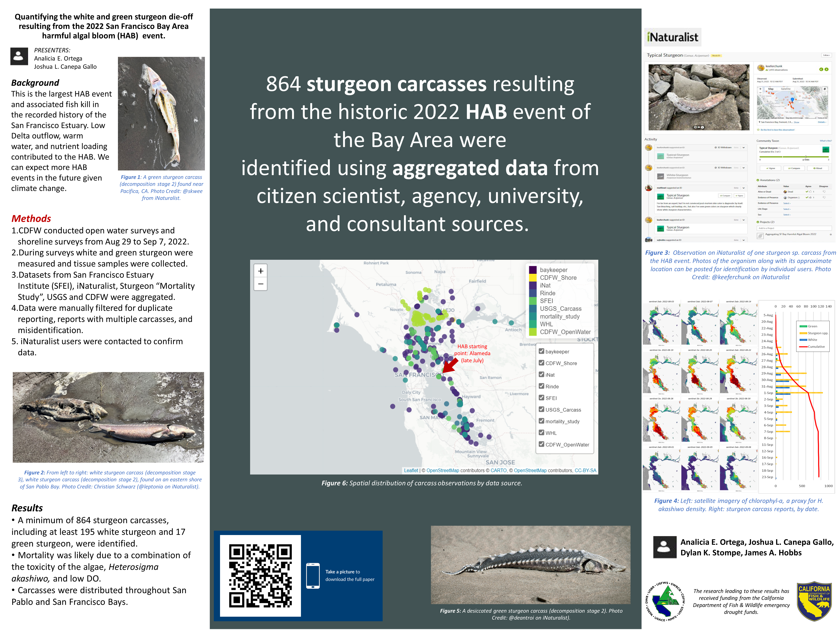The image size is (840, 630).
Task: Zoom in on the Leaflet map
Action: click(x=260, y=271)
